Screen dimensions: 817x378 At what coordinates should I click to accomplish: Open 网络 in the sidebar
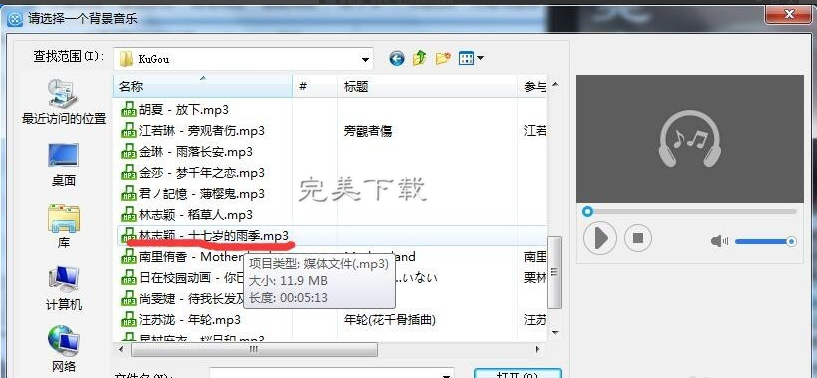(x=64, y=349)
